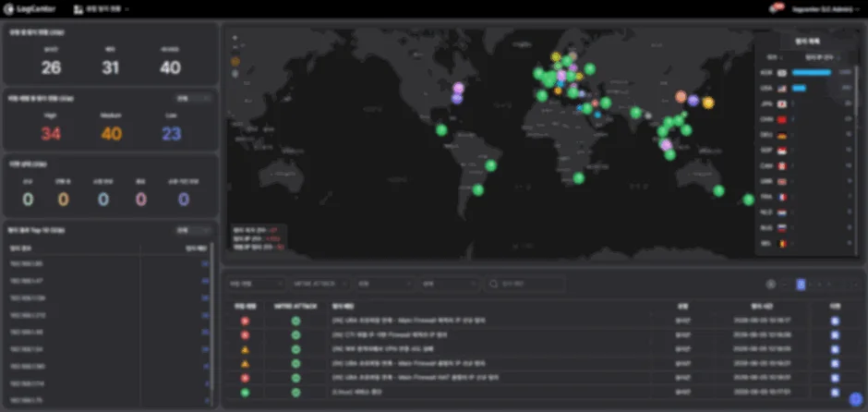Open detail icon of first detection row
Screen dimensions: 868x412
pos(835,321)
